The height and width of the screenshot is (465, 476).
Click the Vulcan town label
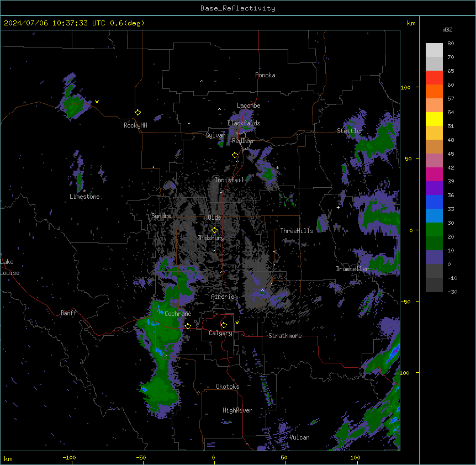coord(299,437)
